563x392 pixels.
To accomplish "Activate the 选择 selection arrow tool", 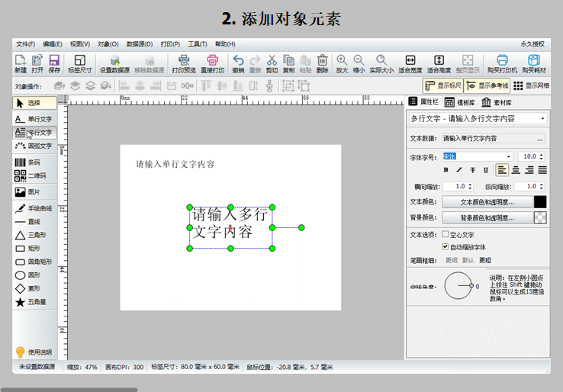I will click(34, 103).
